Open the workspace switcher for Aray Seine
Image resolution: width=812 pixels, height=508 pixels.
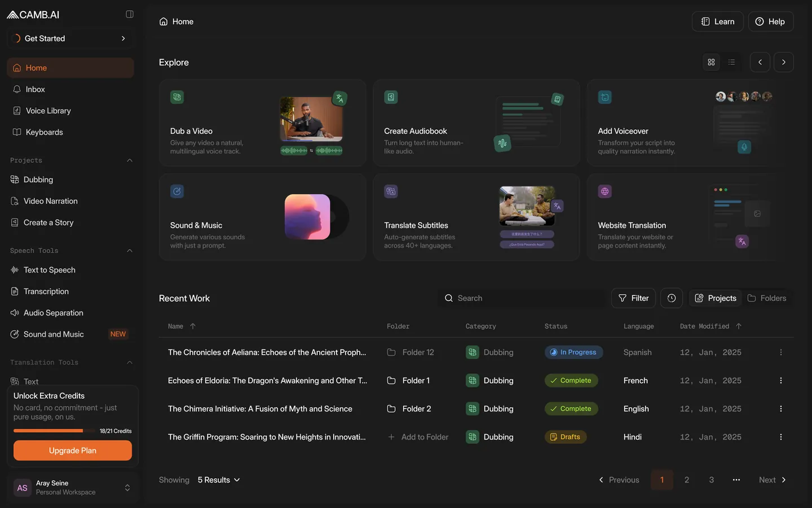tap(73, 488)
